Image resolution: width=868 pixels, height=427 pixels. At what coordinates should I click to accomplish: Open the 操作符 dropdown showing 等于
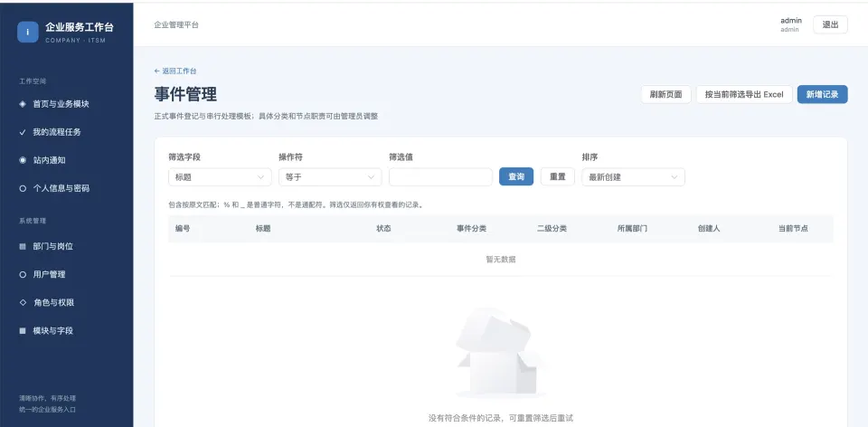[x=330, y=177]
